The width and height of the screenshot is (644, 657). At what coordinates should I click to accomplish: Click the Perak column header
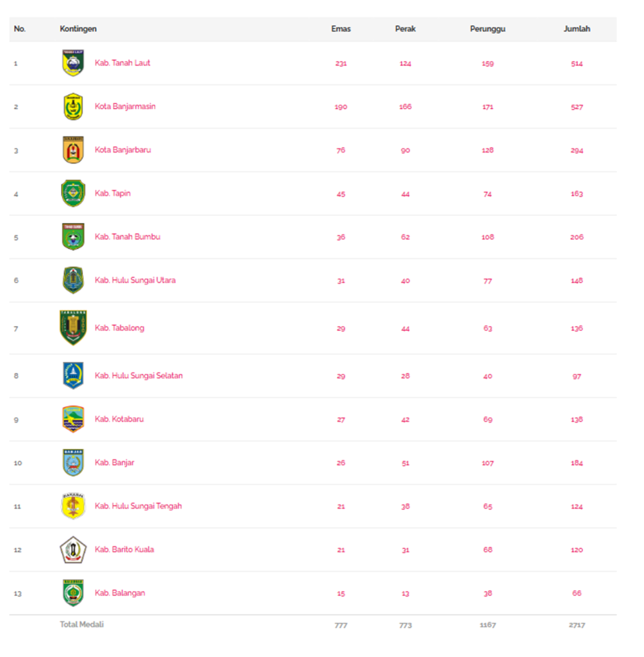[x=405, y=29]
